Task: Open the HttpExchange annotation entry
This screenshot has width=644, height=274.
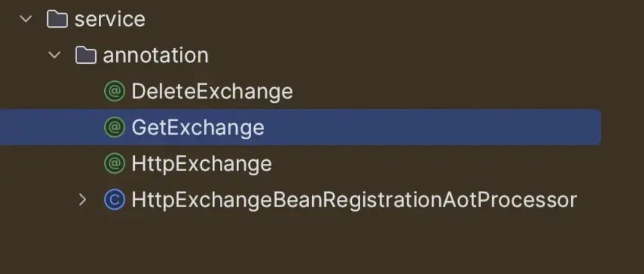Action: [x=202, y=163]
